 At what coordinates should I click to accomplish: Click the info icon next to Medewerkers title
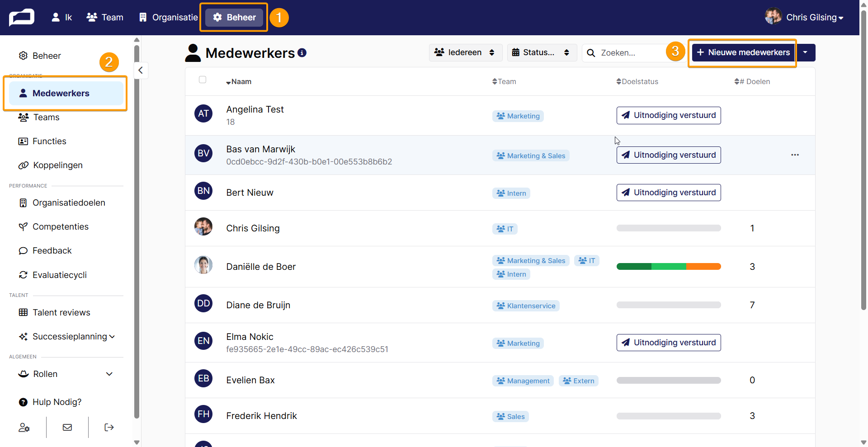click(x=302, y=52)
